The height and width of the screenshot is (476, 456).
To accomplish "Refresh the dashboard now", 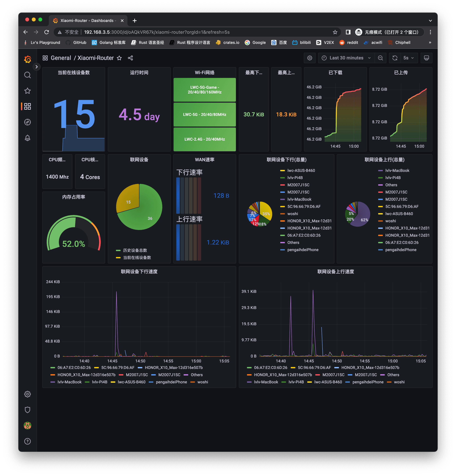I will pyautogui.click(x=395, y=58).
